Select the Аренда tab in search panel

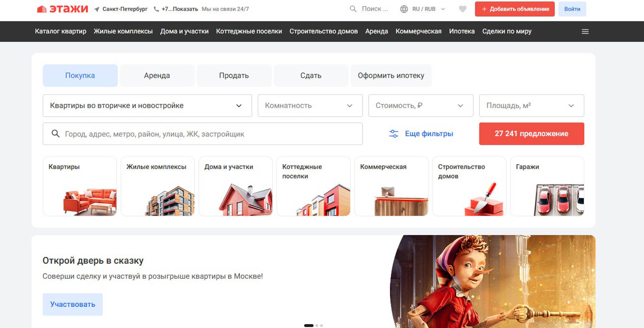point(157,76)
